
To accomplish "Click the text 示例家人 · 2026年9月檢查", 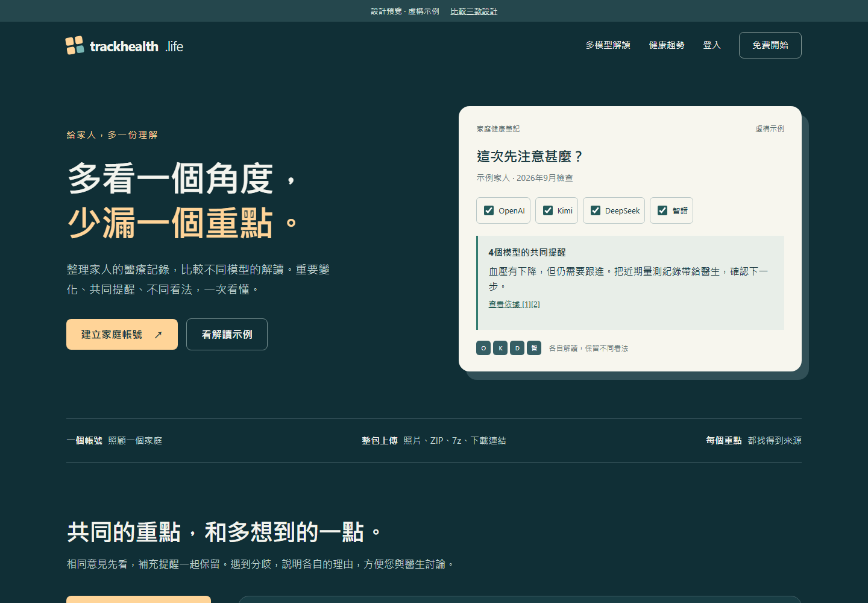I will click(524, 178).
